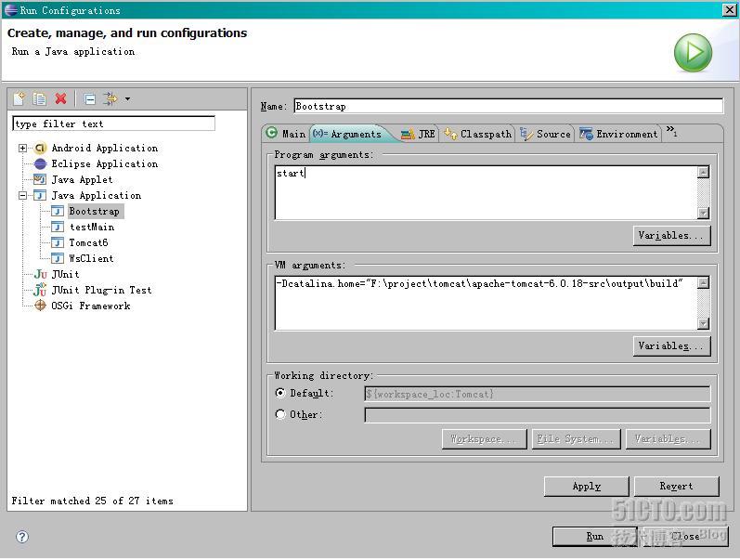Expand the Android Application tree node

[22, 149]
